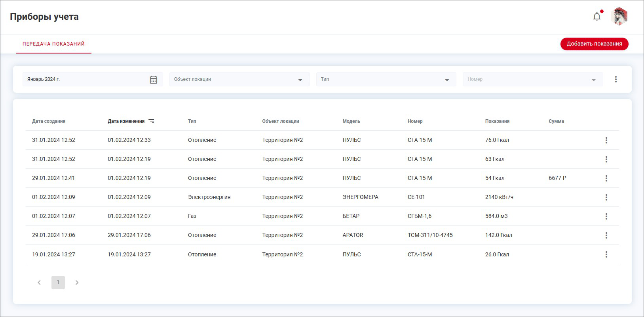This screenshot has height=317, width=644.
Task: Sort by Дата создания column header
Action: (49, 121)
